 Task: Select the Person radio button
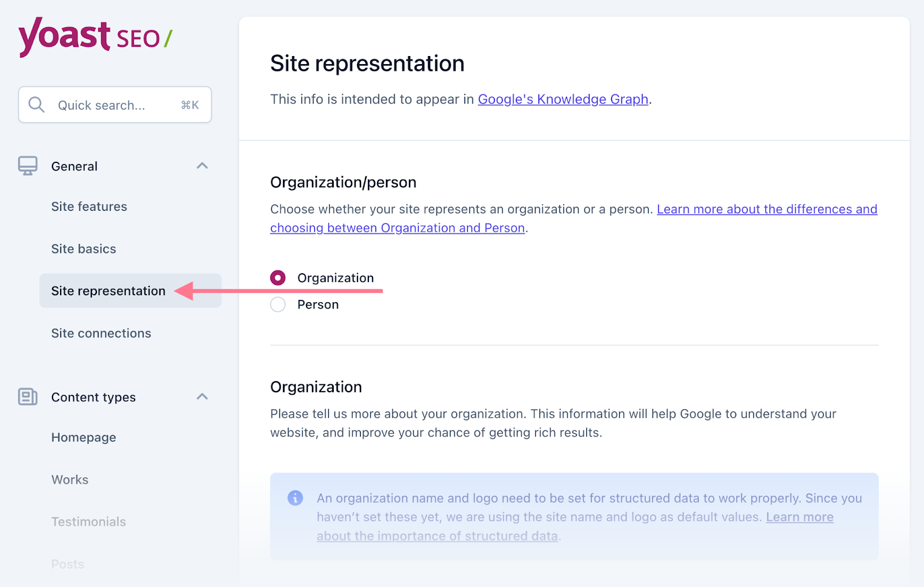point(278,304)
